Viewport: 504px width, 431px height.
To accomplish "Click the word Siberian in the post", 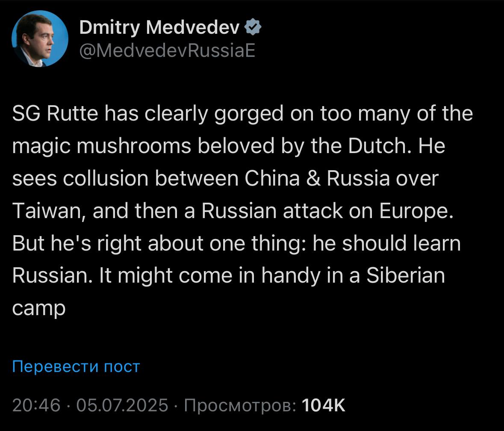I will [406, 275].
